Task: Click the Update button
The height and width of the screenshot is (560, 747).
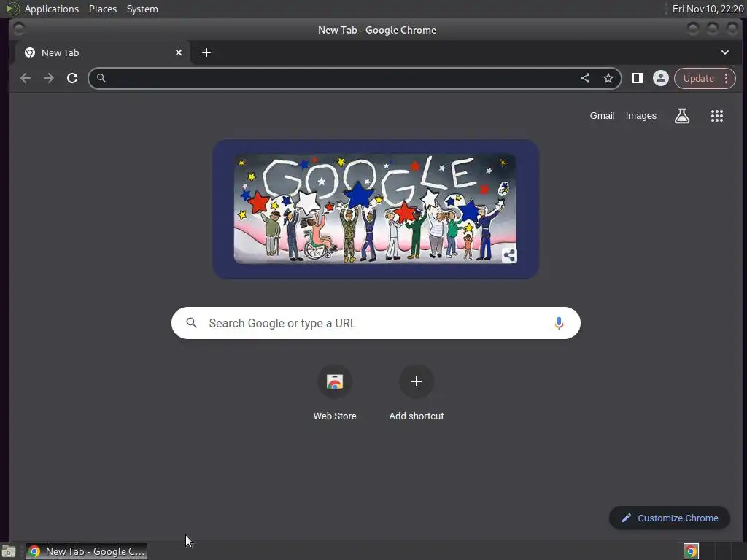Action: pyautogui.click(x=698, y=78)
